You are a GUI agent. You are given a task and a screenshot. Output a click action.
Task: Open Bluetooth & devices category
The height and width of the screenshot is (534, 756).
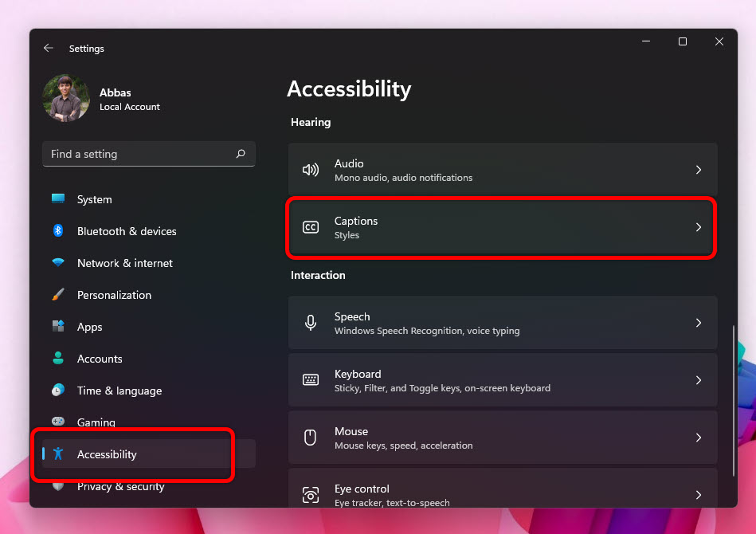[x=148, y=231]
